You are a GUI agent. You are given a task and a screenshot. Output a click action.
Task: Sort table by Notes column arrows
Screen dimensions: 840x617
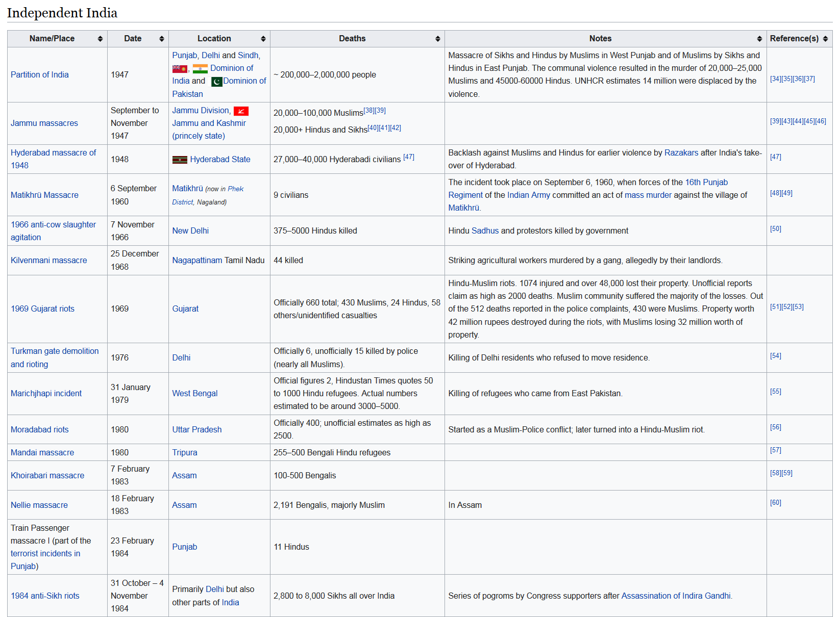click(x=760, y=39)
